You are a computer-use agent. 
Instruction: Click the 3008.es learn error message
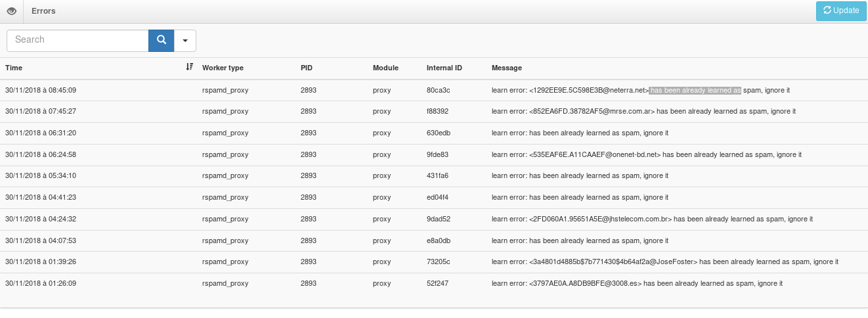[x=638, y=284]
